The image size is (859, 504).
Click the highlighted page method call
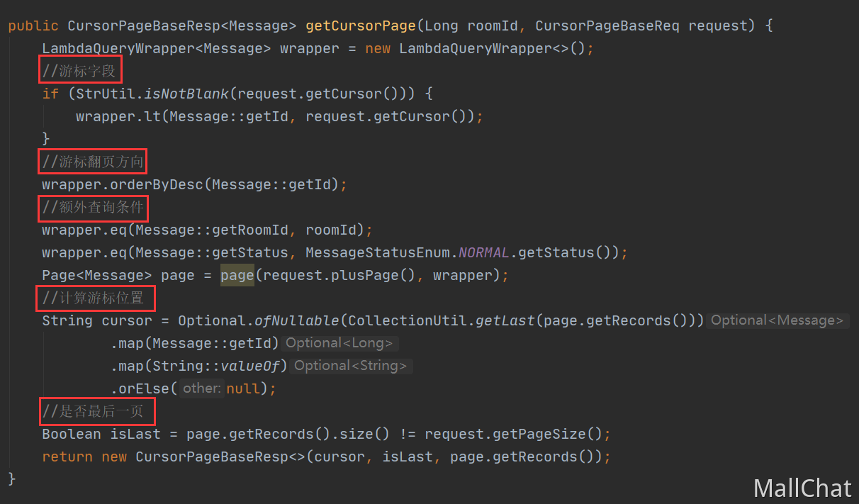pos(237,275)
